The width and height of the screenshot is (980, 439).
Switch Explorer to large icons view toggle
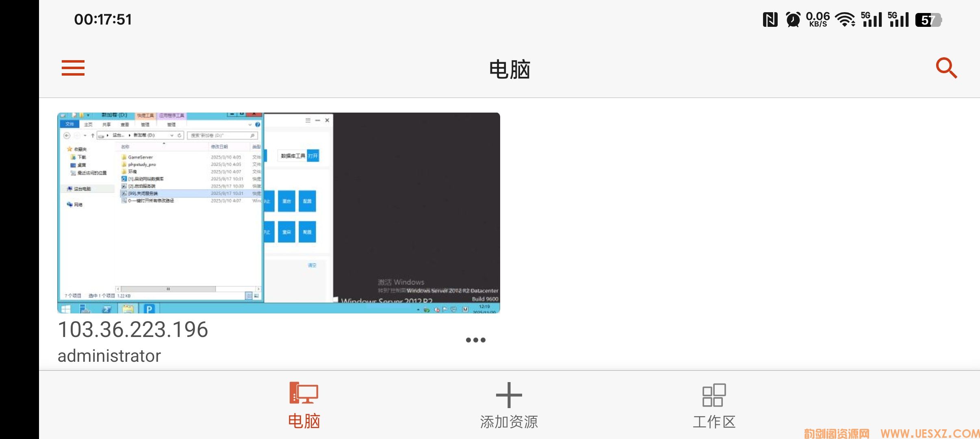point(257,296)
